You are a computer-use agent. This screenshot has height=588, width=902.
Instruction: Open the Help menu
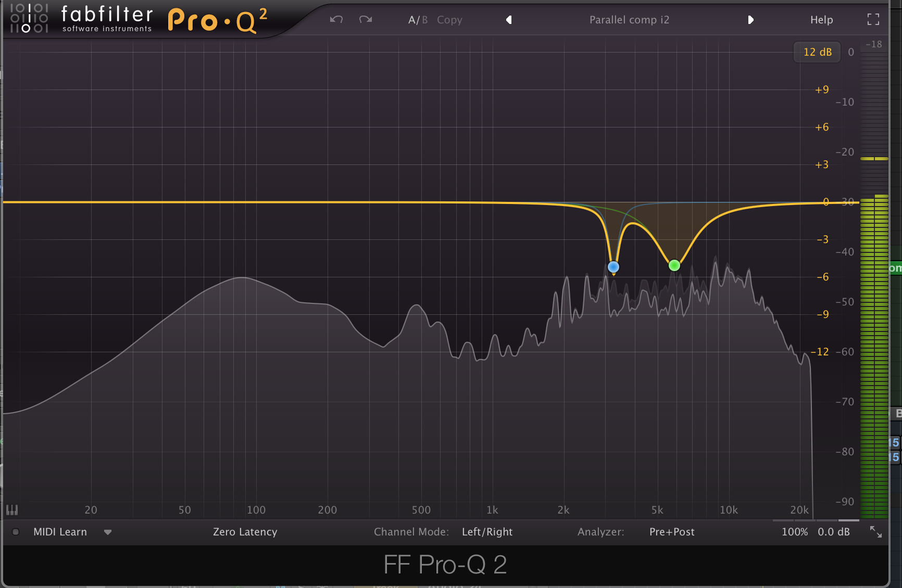point(821,20)
